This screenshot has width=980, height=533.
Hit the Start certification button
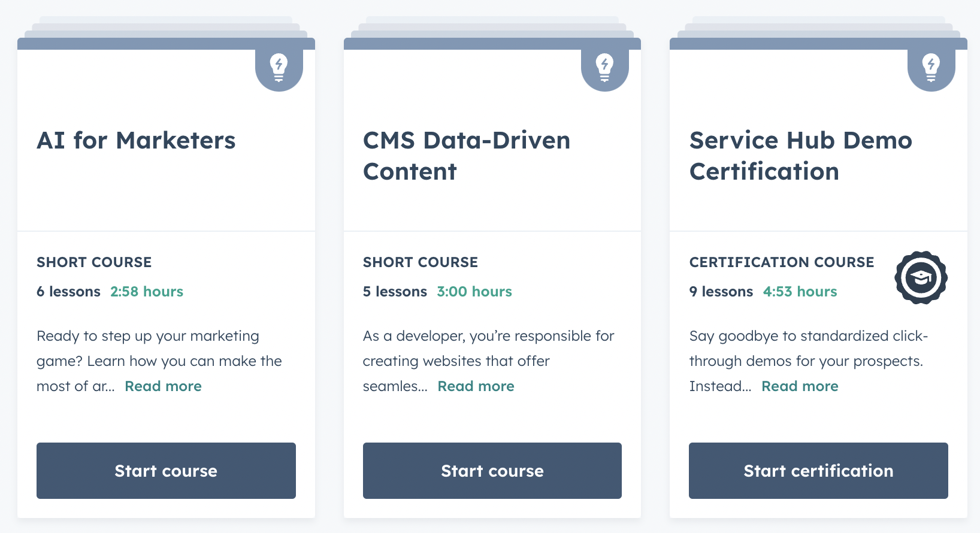click(x=818, y=471)
